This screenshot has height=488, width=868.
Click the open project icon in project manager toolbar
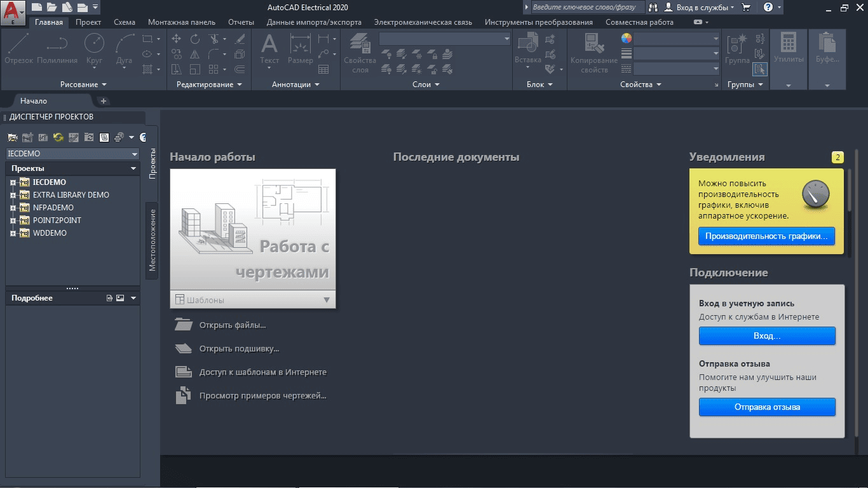click(x=12, y=137)
